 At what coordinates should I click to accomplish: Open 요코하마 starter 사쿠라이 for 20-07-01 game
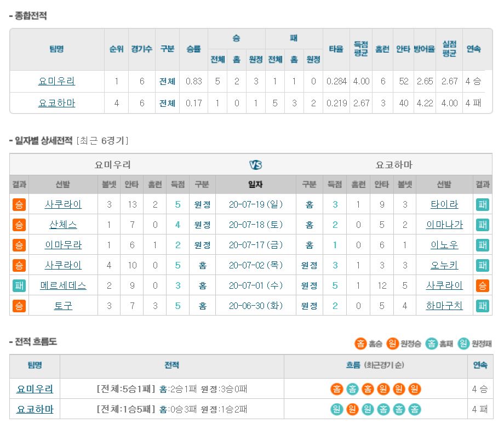pyautogui.click(x=444, y=285)
